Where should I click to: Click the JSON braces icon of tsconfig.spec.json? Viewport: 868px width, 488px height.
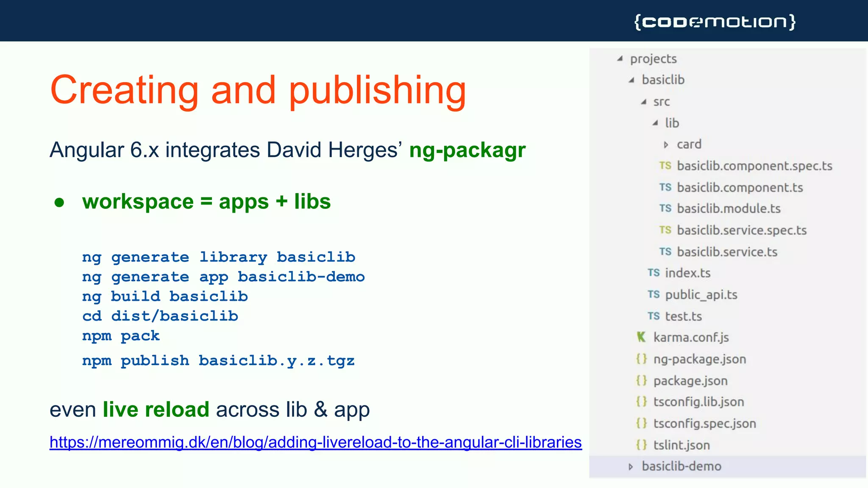click(642, 423)
